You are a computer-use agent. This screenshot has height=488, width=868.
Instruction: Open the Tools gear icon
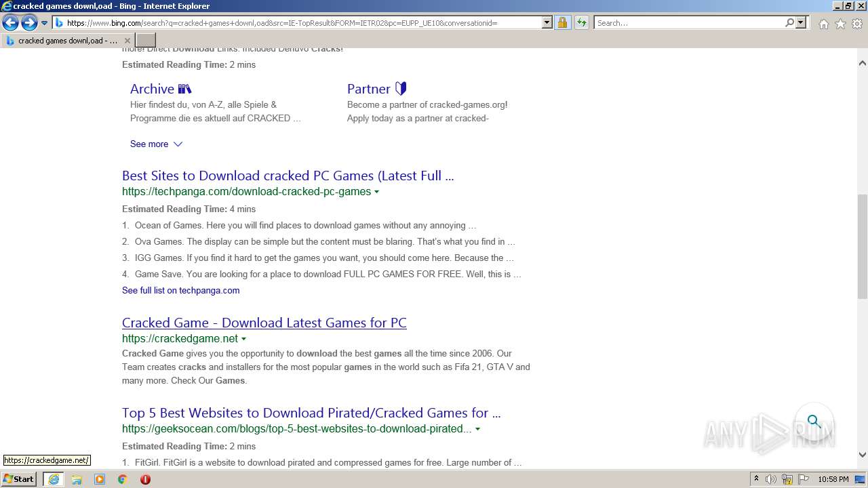tap(857, 24)
